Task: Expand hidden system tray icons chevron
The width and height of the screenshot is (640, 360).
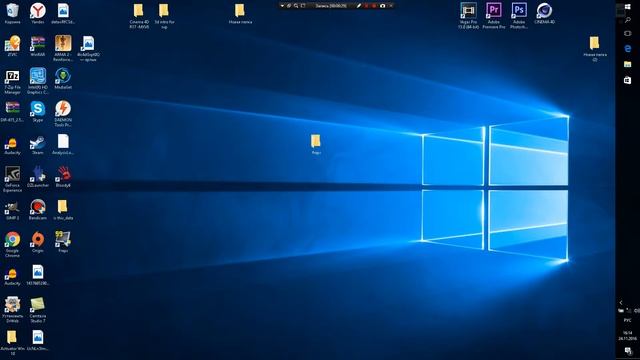Action: point(621,302)
